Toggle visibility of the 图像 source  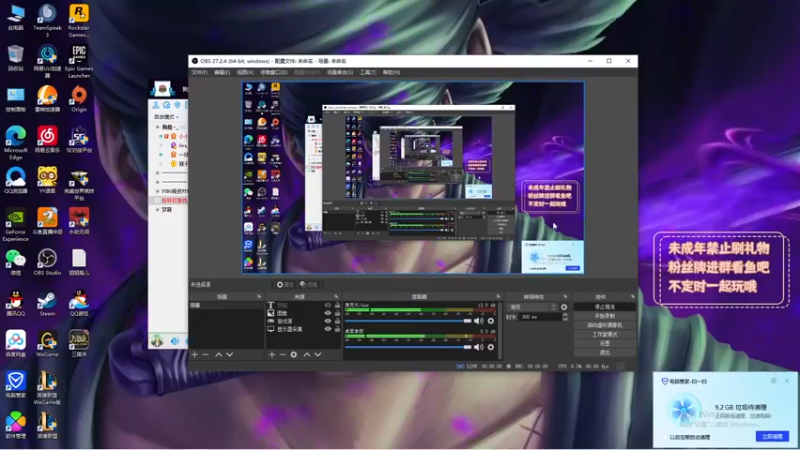(x=328, y=313)
